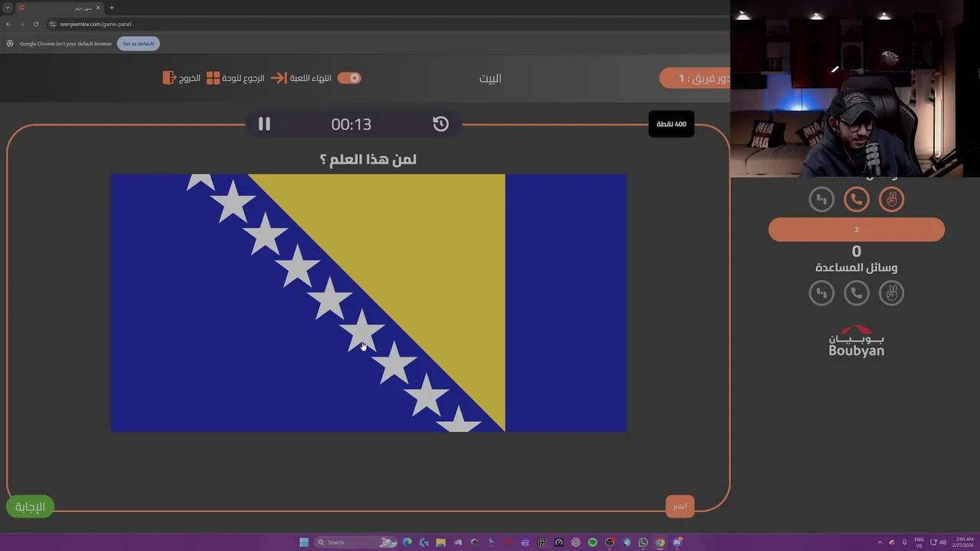Click the 400 نقطة points badge
The width and height of the screenshot is (980, 551).
pos(671,124)
